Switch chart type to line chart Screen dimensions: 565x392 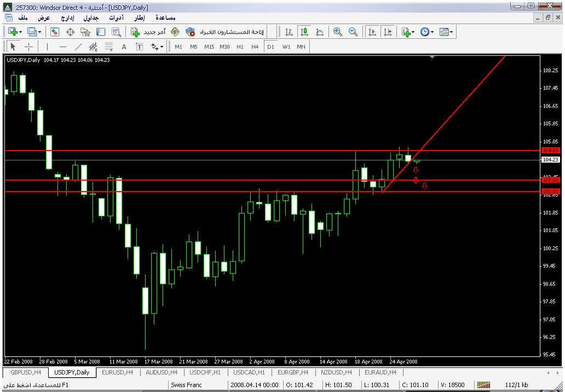pos(320,32)
